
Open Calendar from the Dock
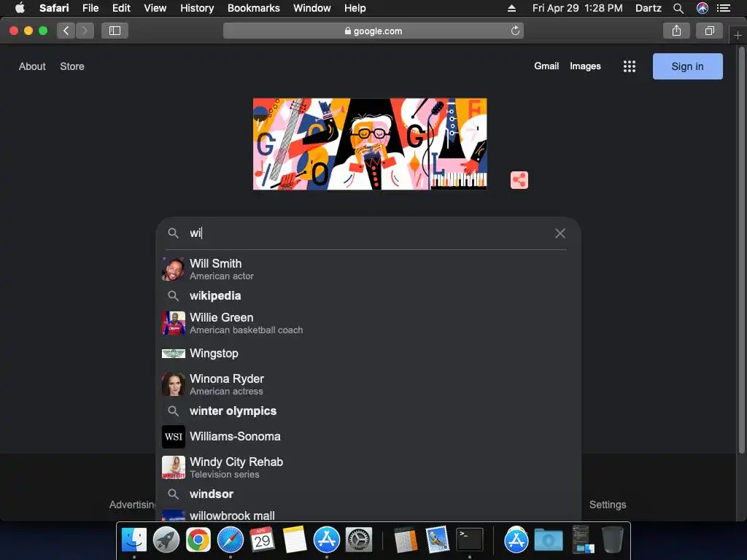pyautogui.click(x=262, y=540)
